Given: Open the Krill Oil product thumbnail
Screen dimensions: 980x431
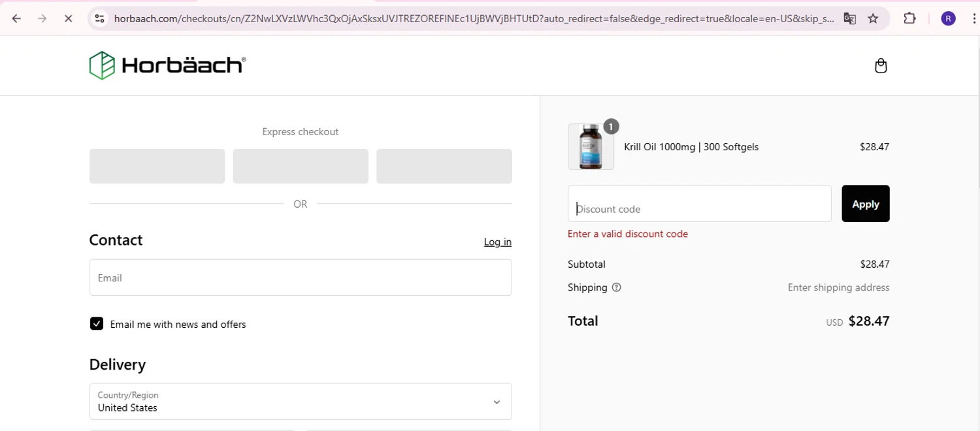Looking at the screenshot, I should tap(591, 147).
